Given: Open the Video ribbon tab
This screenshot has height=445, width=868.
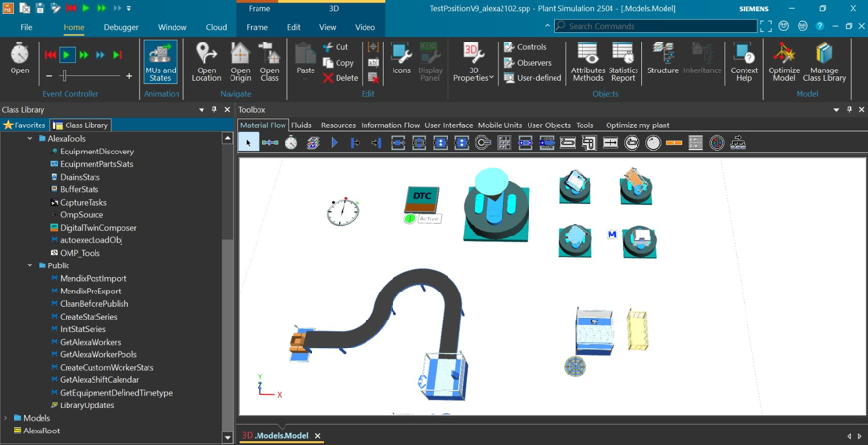Looking at the screenshot, I should tap(365, 27).
